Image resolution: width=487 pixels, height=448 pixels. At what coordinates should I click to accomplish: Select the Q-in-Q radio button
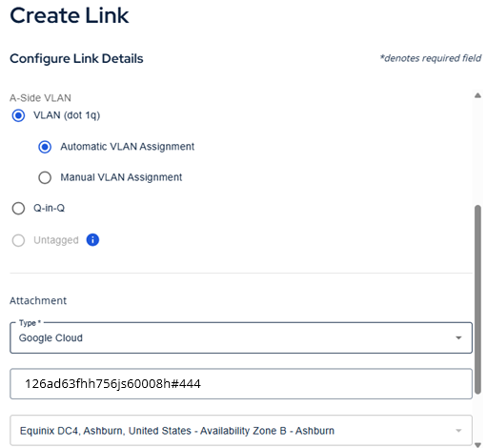(18, 209)
